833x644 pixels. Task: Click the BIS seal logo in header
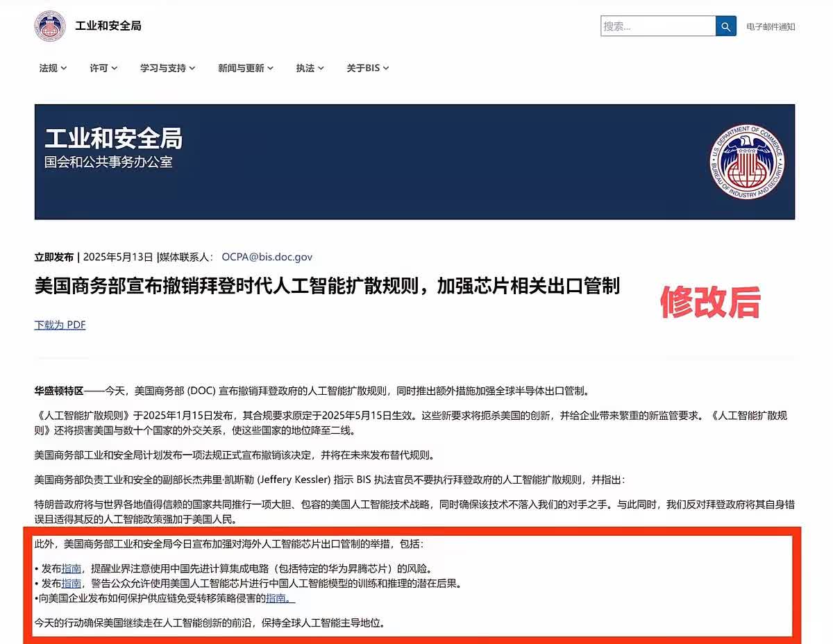coord(49,26)
